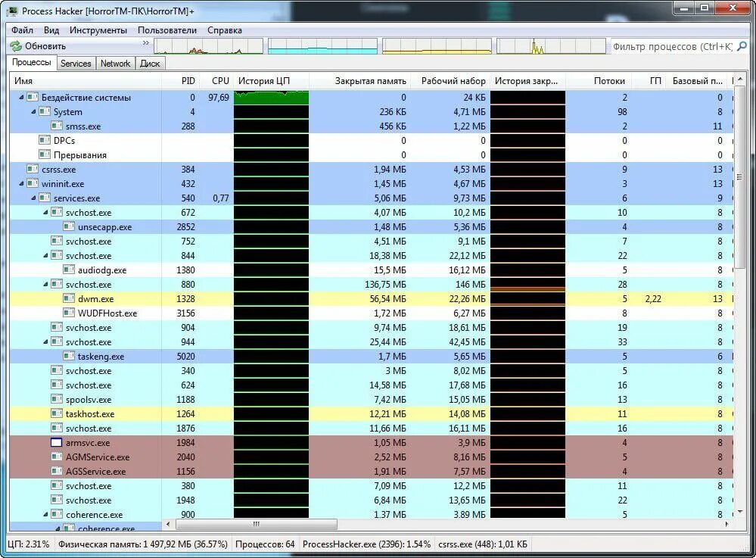Click the dwm.exe process icon
The image size is (756, 558).
pos(70,298)
